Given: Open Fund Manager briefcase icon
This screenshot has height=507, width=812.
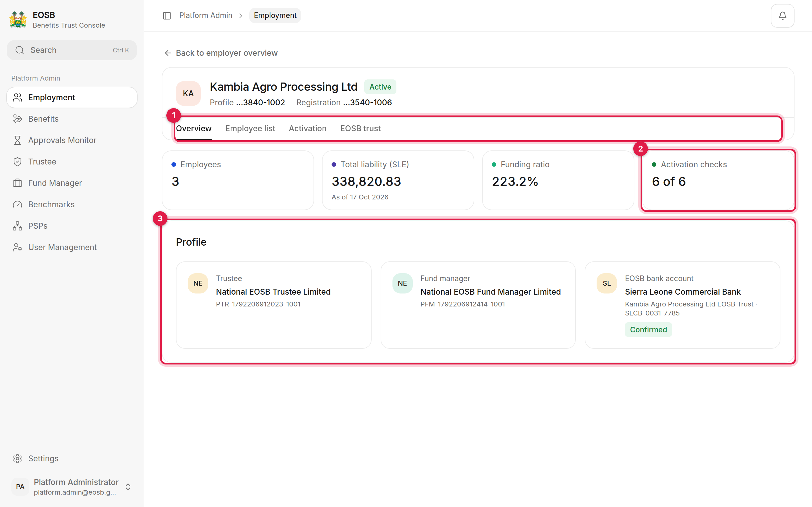Looking at the screenshot, I should (x=17, y=183).
